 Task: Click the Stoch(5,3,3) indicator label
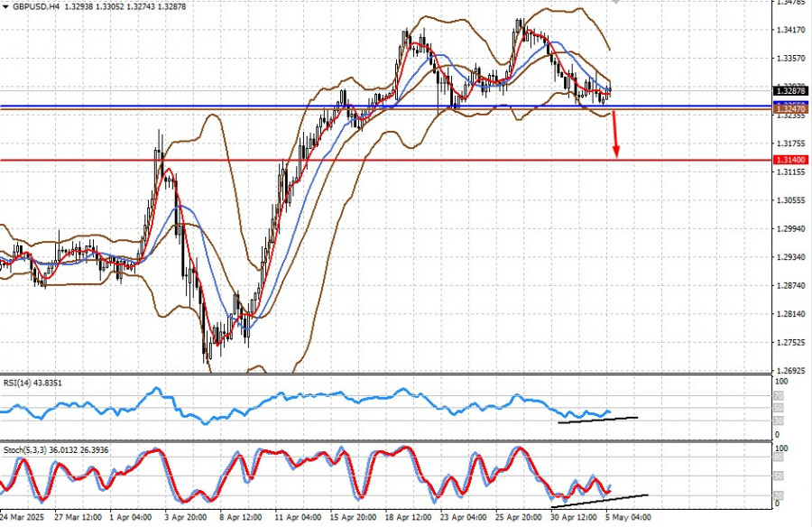coord(56,449)
